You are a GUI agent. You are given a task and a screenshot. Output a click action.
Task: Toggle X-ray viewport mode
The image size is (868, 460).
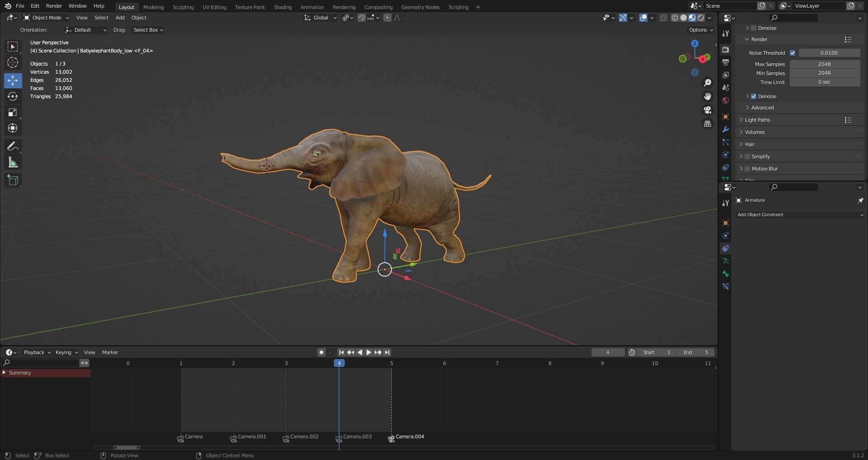(x=664, y=18)
